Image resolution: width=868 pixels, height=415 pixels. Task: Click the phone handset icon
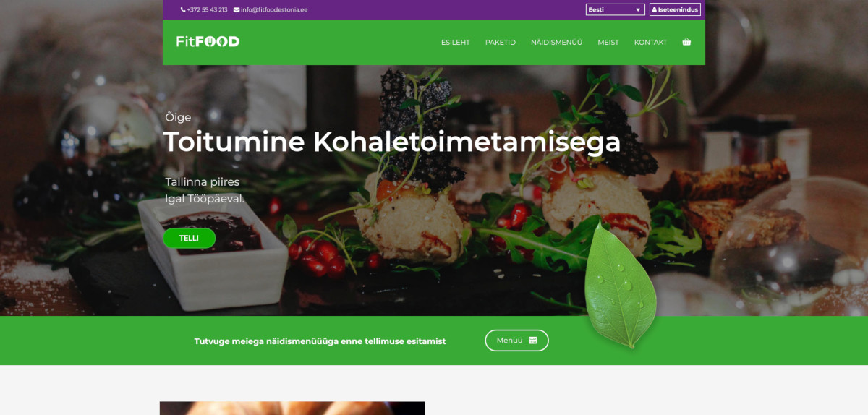pyautogui.click(x=183, y=10)
